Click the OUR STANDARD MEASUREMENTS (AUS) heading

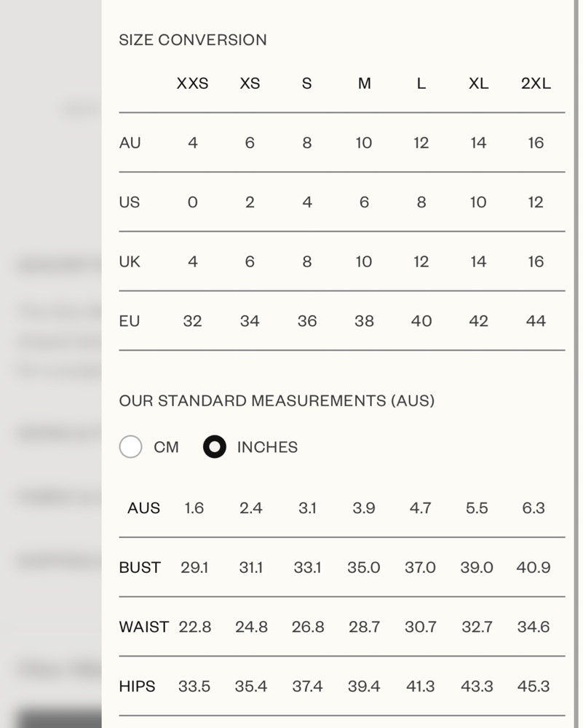[x=277, y=400]
